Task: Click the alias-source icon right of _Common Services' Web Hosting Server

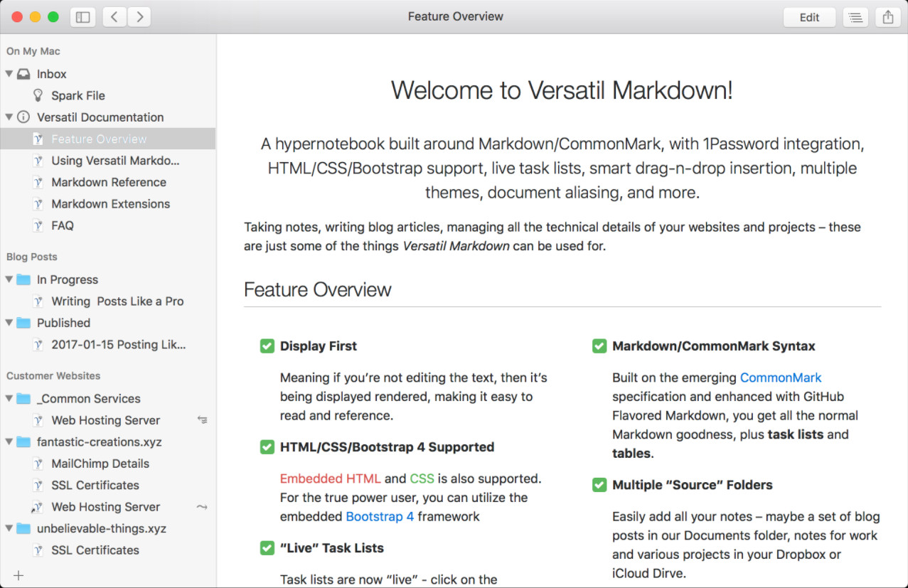Action: tap(203, 420)
